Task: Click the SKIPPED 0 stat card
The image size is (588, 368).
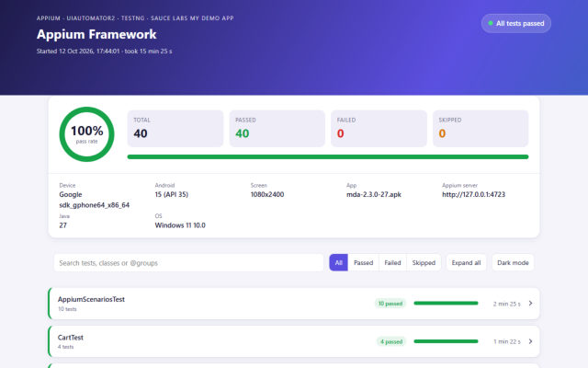Action: [481, 129]
